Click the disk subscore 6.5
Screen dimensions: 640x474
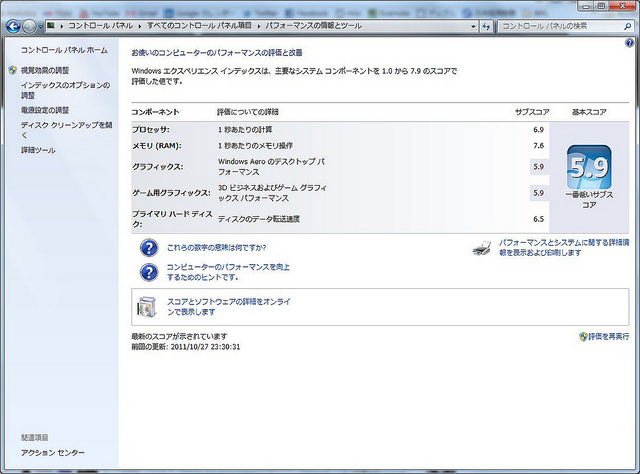click(x=538, y=219)
